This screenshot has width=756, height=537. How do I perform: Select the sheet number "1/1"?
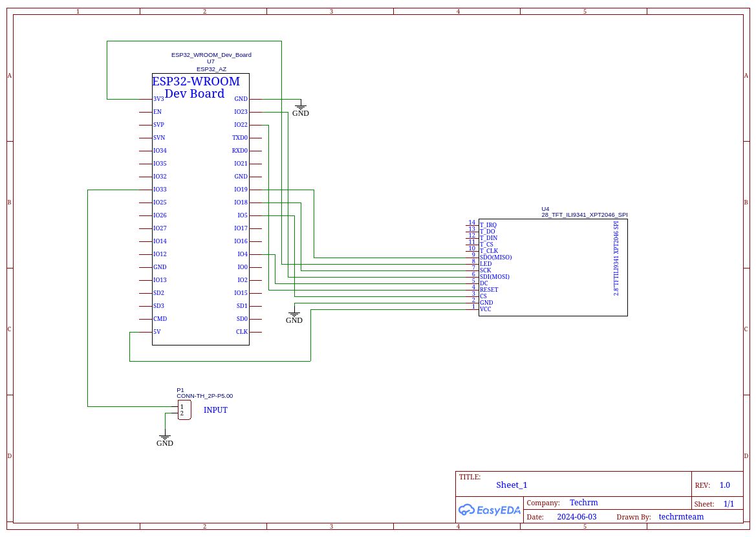point(729,504)
